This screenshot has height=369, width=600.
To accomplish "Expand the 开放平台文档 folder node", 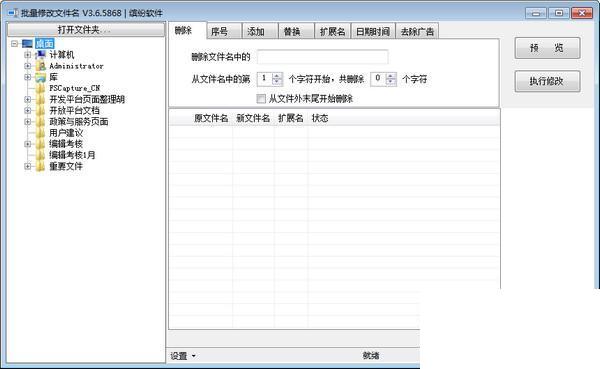I will (28, 111).
